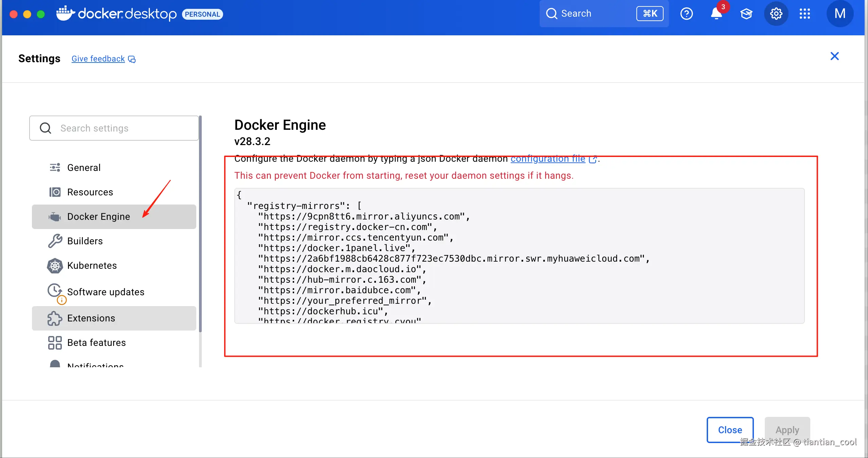Image resolution: width=868 pixels, height=458 pixels.
Task: Click the Docker whale logo
Action: pos(66,14)
